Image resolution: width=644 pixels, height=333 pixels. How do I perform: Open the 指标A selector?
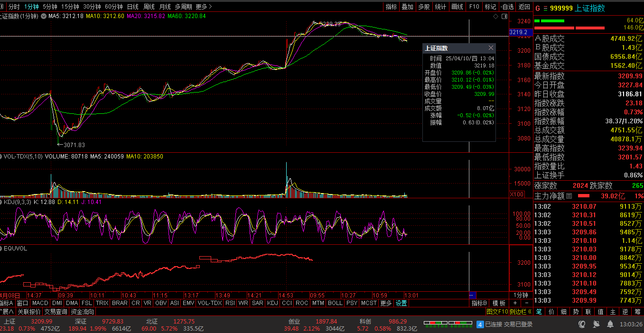click(x=7, y=303)
